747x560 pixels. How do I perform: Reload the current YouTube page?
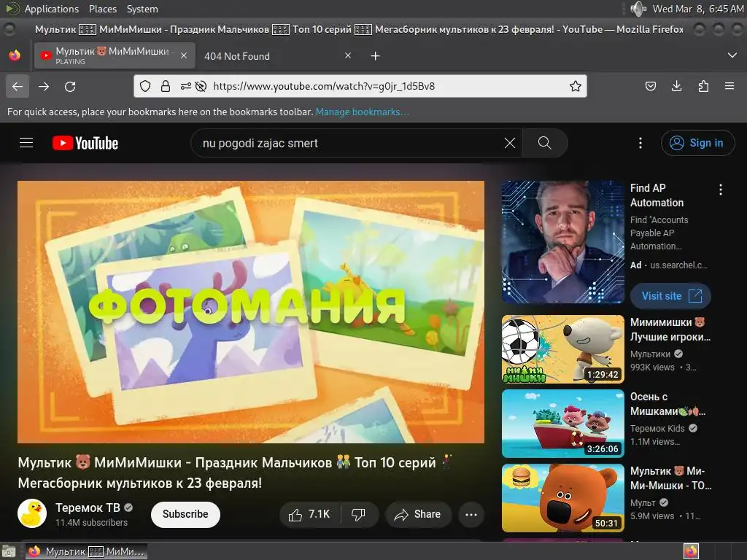[x=70, y=86]
